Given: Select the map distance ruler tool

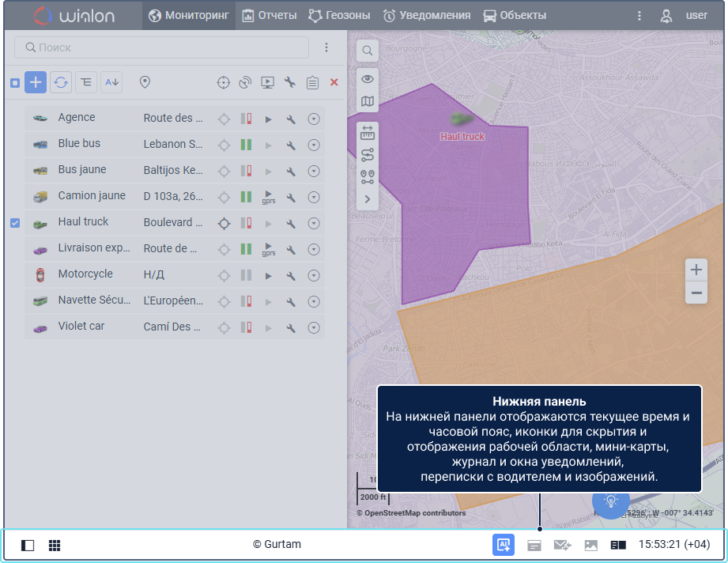Looking at the screenshot, I should [x=368, y=134].
